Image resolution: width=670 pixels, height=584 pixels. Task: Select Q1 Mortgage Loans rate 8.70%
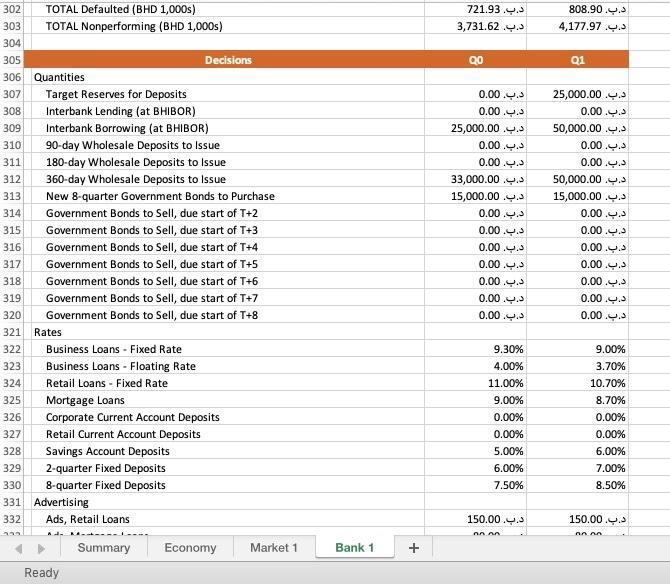(x=578, y=400)
